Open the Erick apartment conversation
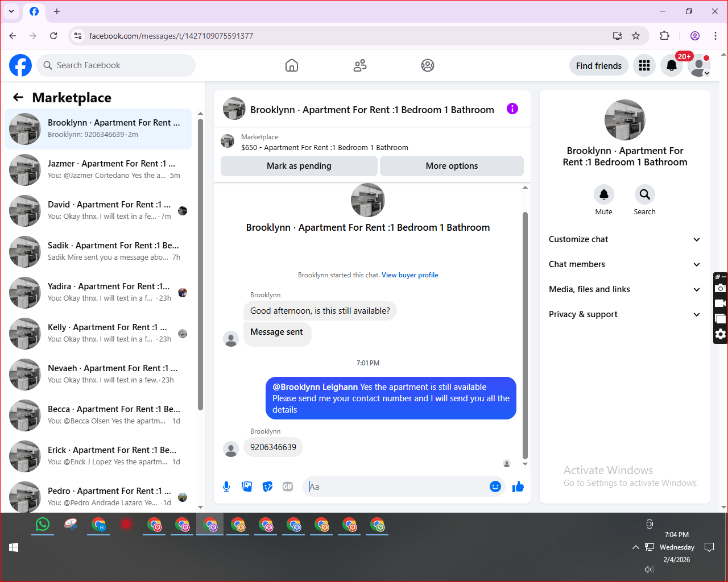728x582 pixels. 98,456
